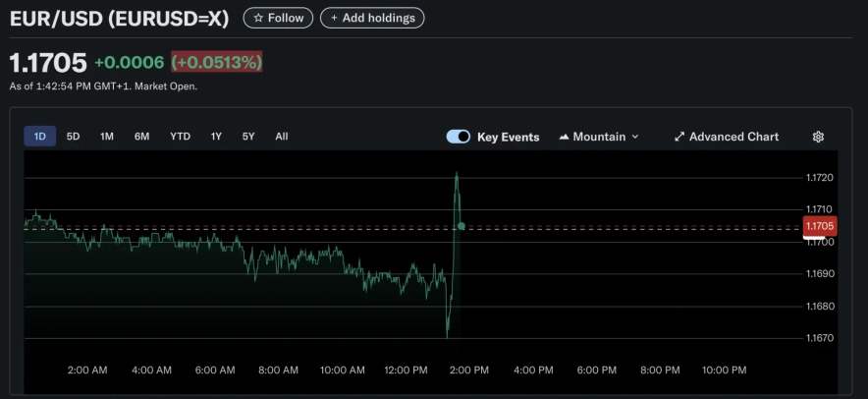Click the red 1.1705 price label

(x=819, y=226)
